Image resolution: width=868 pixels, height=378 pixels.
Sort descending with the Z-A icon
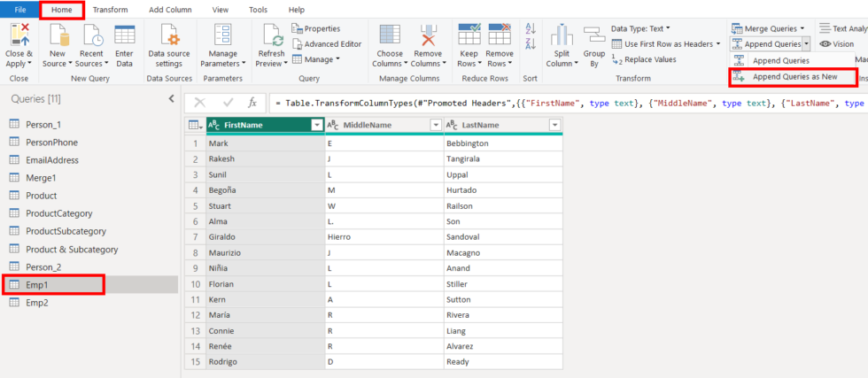pos(531,44)
